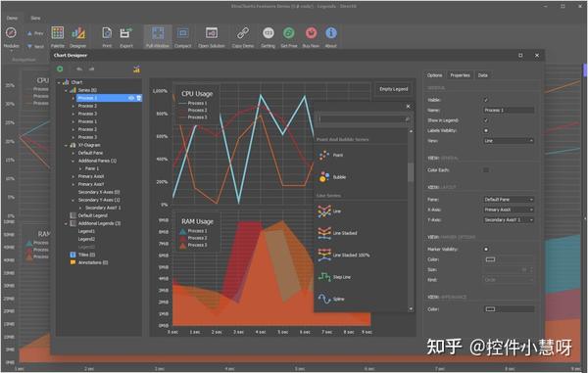Collapse the XY-Diagram node
This screenshot has width=588, height=373.
tap(66, 145)
